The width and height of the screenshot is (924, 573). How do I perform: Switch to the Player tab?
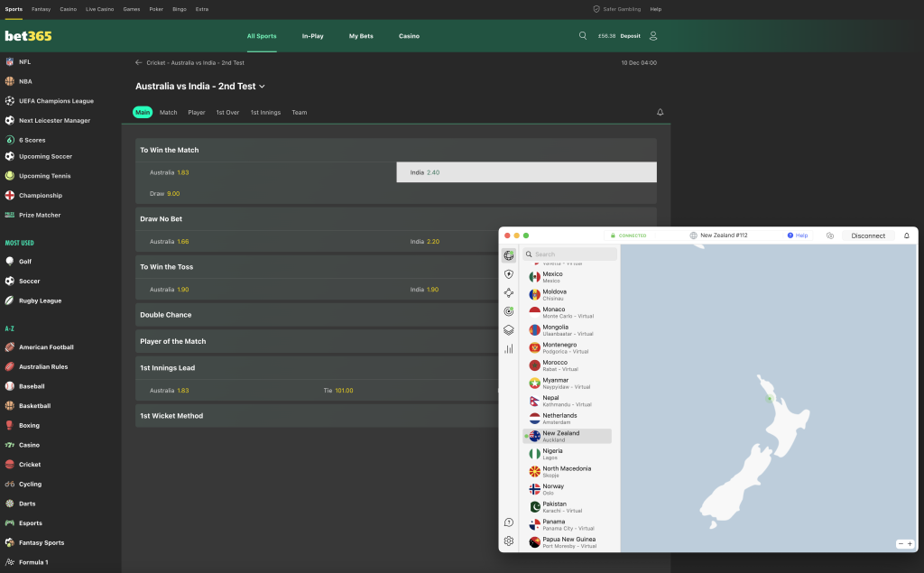pyautogui.click(x=196, y=113)
